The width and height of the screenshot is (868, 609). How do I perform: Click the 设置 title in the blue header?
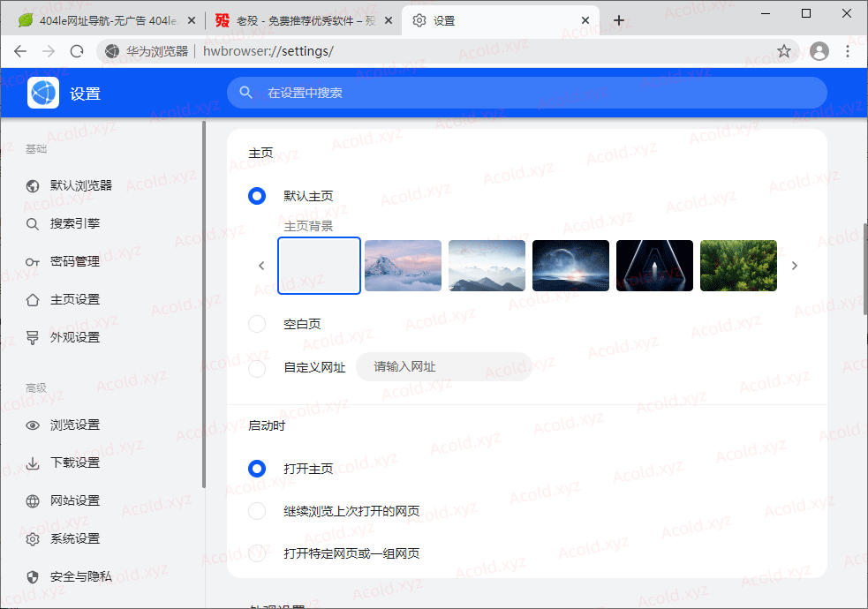point(86,94)
